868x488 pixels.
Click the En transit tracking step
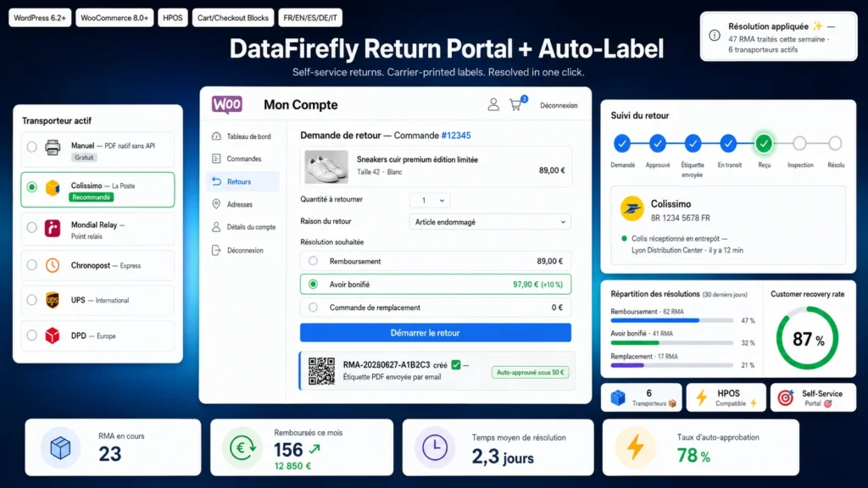click(728, 144)
